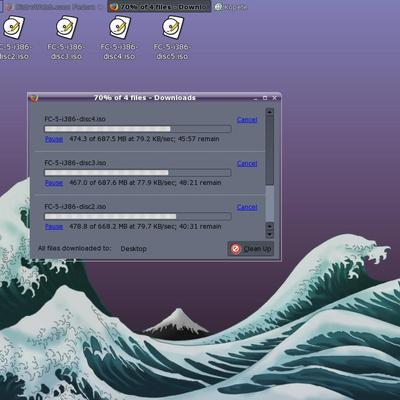Click the FC-5-i386-disc3.iso file name in list
400x400 pixels.
click(x=75, y=163)
